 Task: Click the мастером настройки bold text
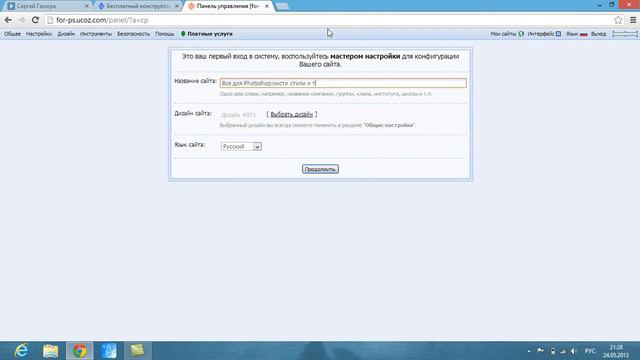tap(365, 56)
